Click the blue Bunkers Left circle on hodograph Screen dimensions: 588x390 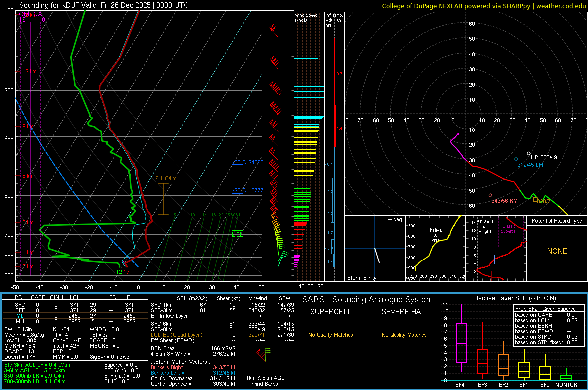pos(516,159)
